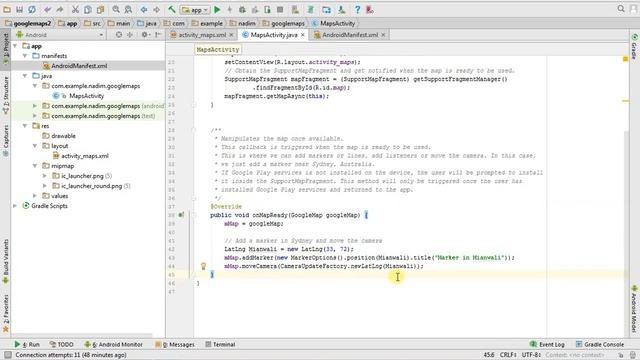Open the Gradle Console
Screen dimensions: 640x360
click(600, 344)
